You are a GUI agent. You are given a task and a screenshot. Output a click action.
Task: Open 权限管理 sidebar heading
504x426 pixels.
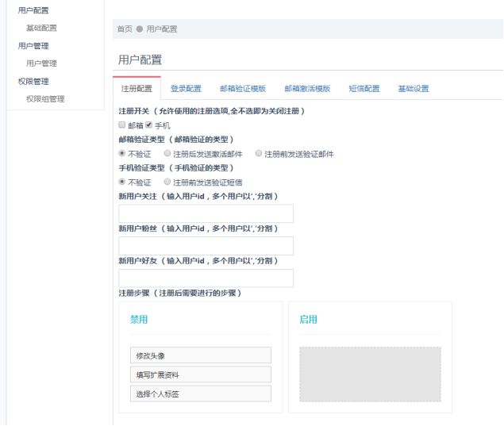[x=33, y=81]
